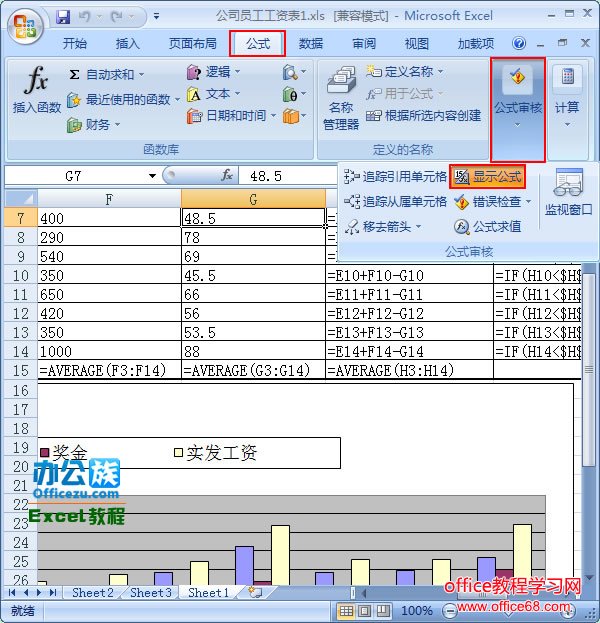Click the Select All corner of the grid
The image size is (600, 623).
coord(21,199)
